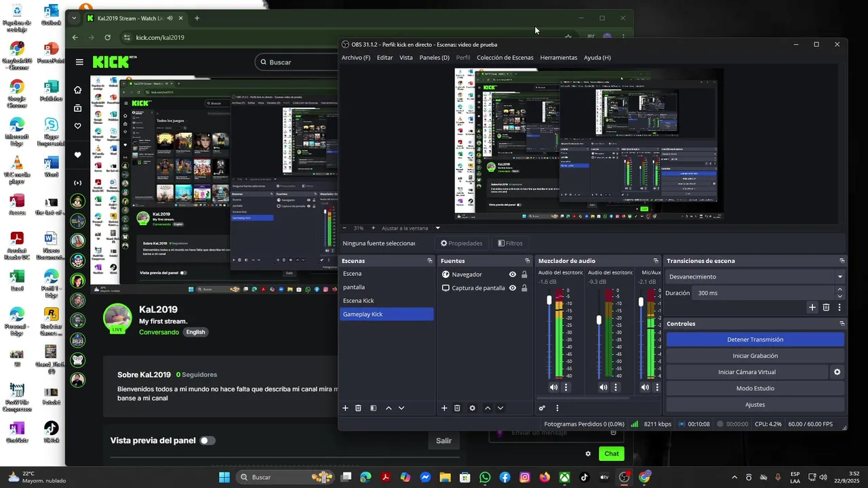Click Modo Estudio button

(x=755, y=388)
